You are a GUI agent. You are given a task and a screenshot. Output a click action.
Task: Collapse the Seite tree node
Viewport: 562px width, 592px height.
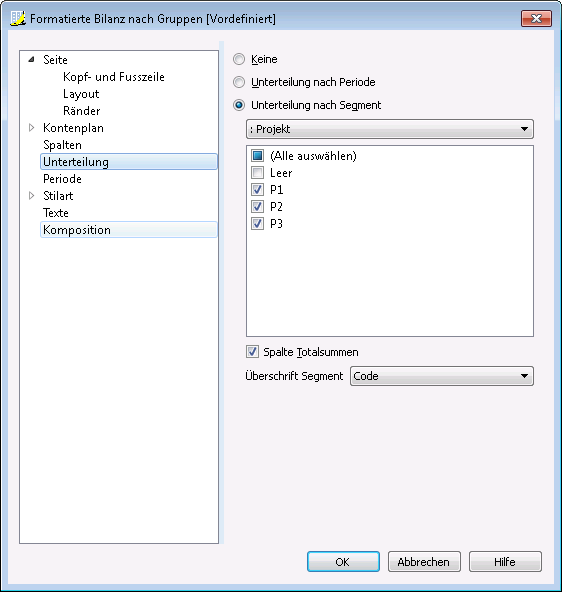point(32,59)
